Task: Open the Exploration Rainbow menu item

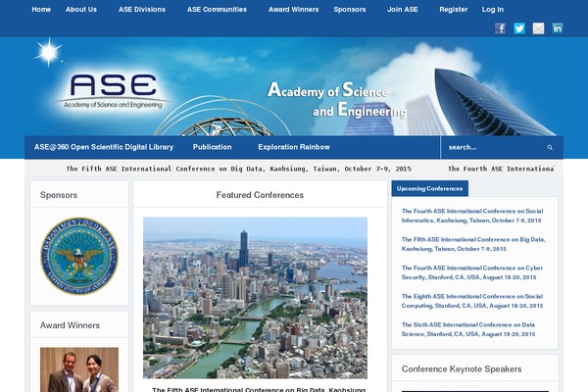Action: tap(294, 147)
